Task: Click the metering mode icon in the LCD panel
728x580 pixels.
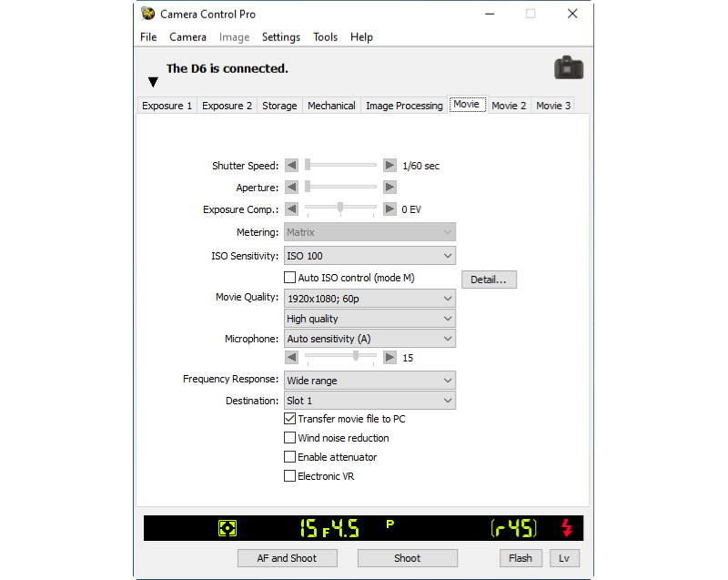Action: pyautogui.click(x=227, y=528)
